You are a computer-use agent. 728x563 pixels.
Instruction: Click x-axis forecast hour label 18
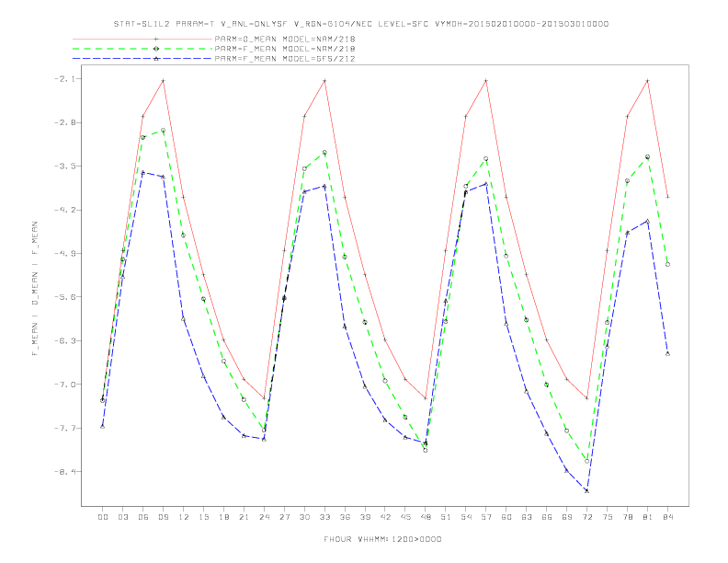coord(223,517)
